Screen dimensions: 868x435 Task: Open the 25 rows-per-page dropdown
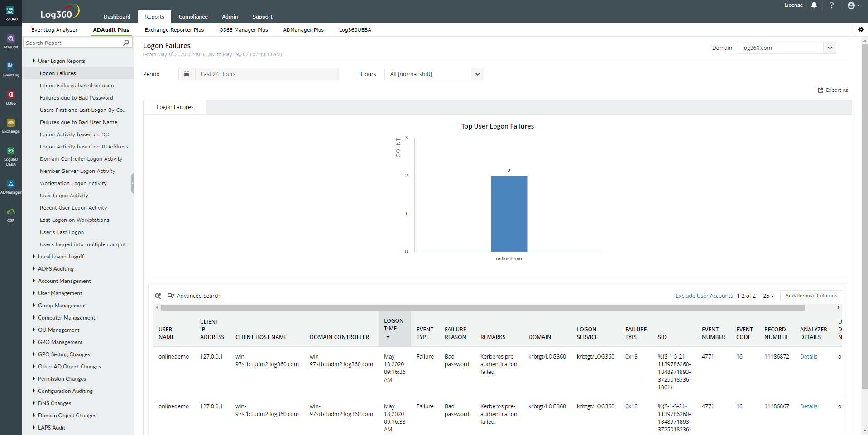point(768,296)
